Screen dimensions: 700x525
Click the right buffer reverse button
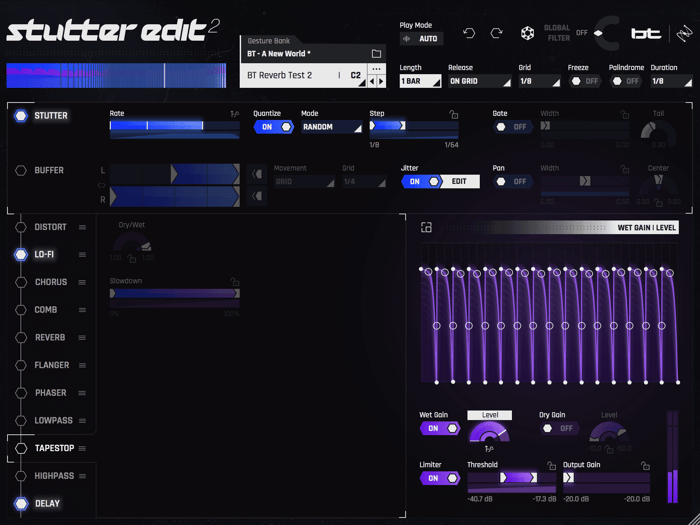[x=257, y=196]
